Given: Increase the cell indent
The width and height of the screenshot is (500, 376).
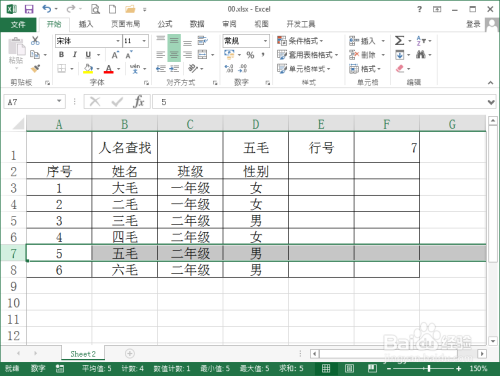Looking at the screenshot, I should 174,69.
